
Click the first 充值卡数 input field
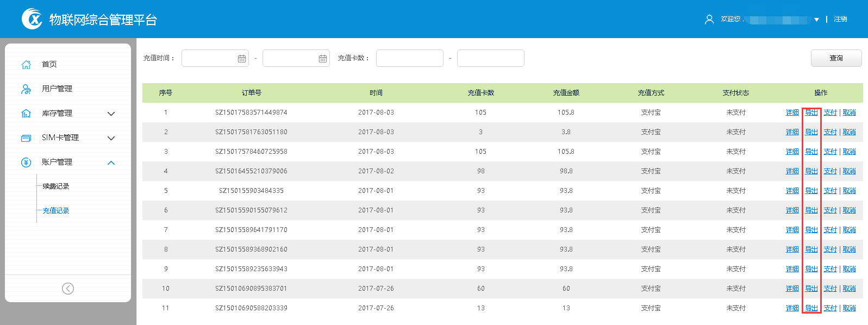tap(409, 58)
